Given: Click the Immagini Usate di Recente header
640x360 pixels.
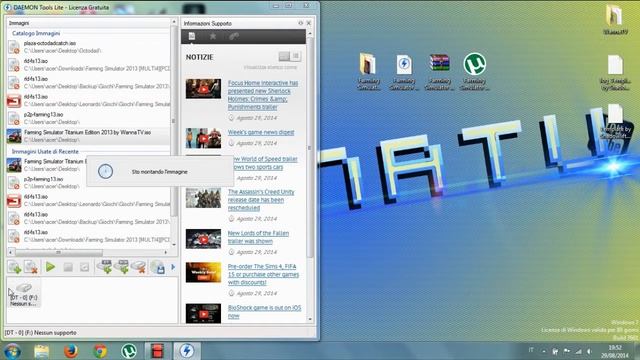Looking at the screenshot, I should 45,151.
